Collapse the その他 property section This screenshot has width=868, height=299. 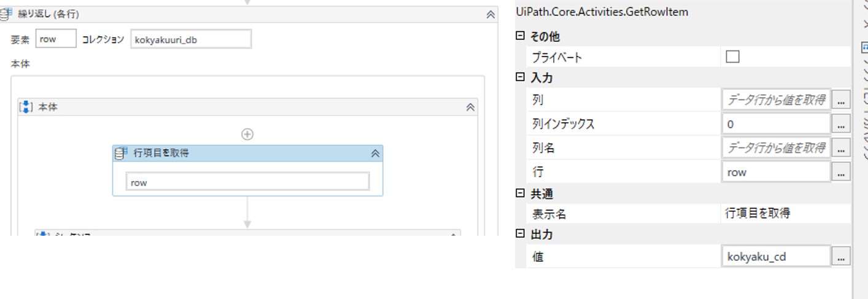(521, 36)
